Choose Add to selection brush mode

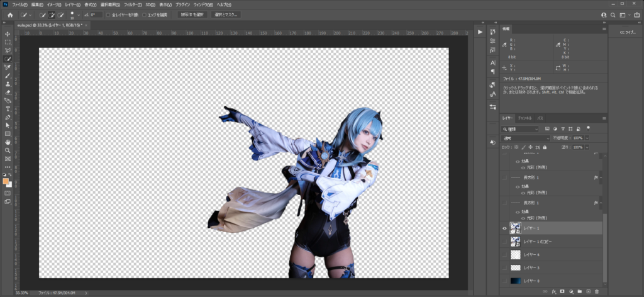tap(52, 15)
